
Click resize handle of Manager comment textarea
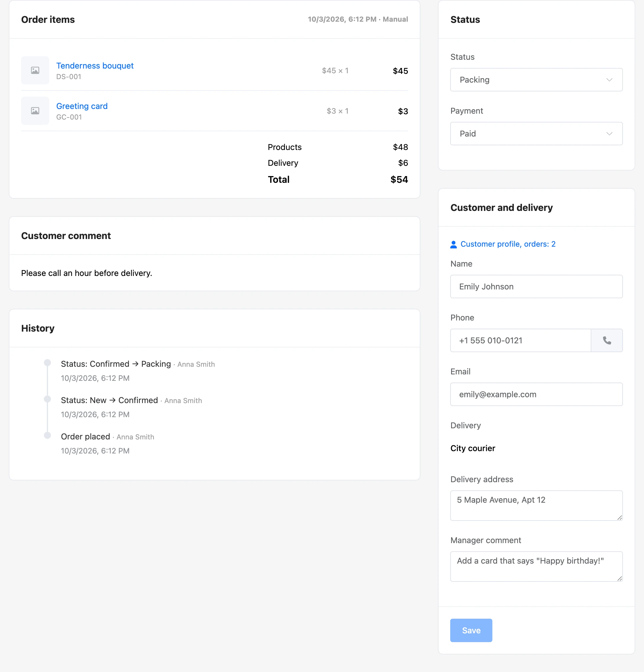619,578
